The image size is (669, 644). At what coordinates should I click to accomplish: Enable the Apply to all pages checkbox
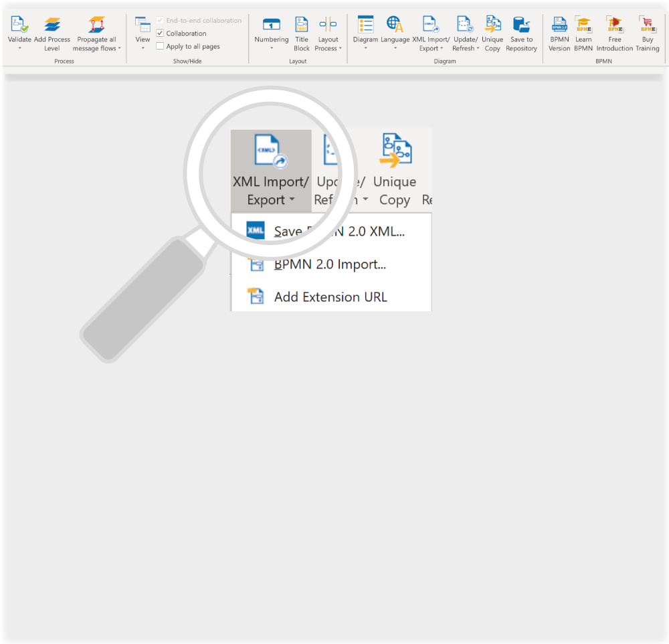(x=160, y=46)
